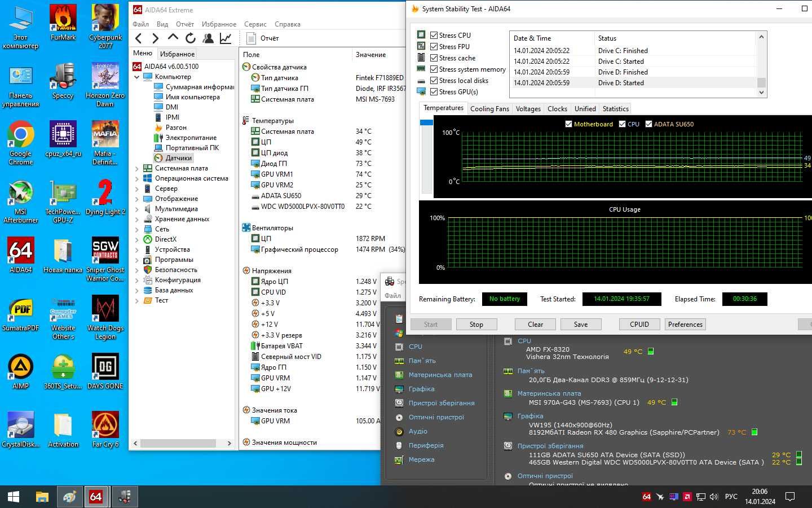Image resolution: width=812 pixels, height=508 pixels.
Task: Open cpuz_x64_ru desktop icon
Action: (63, 139)
